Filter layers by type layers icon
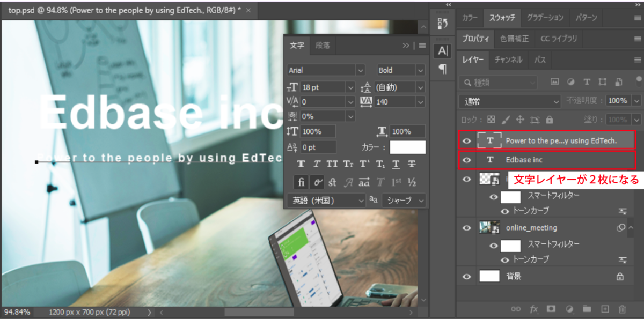644x319 pixels. [587, 82]
